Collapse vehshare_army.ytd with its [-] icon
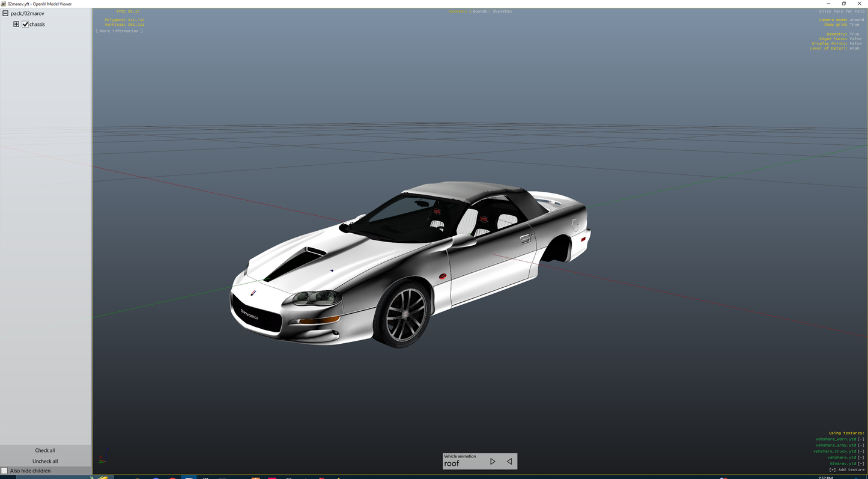 click(860, 445)
